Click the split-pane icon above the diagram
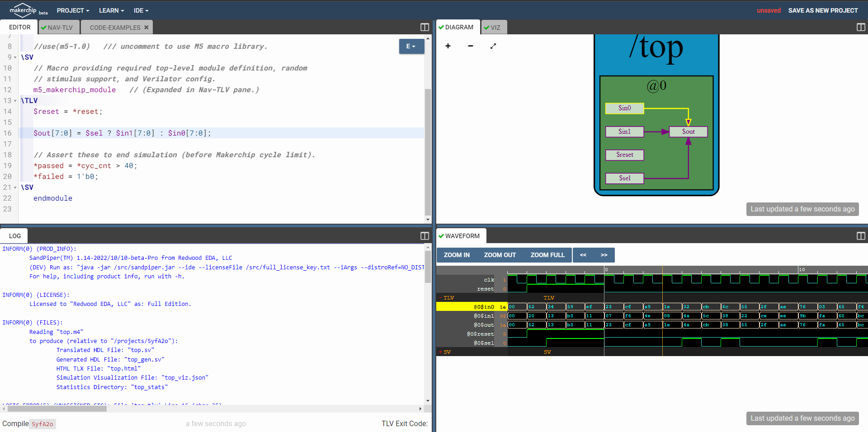 pos(860,27)
